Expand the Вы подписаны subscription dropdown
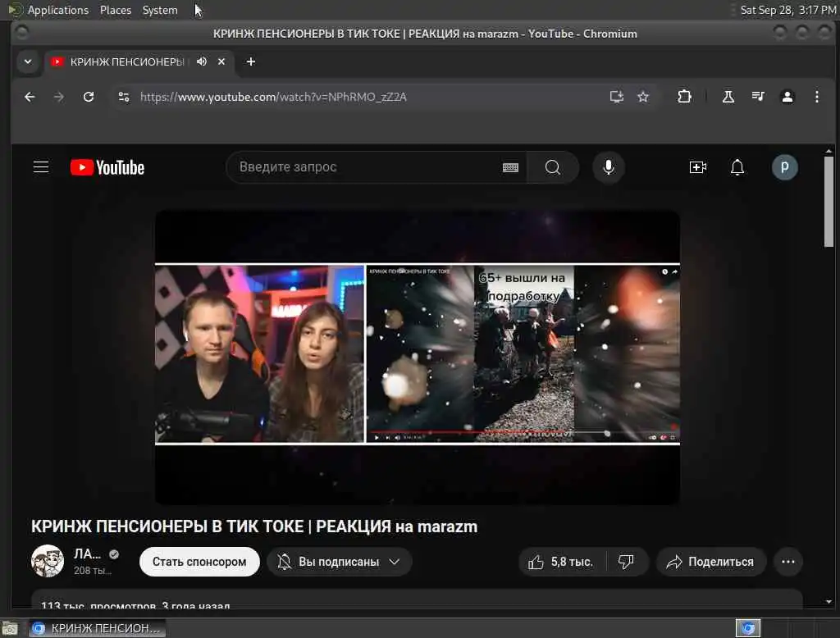 (x=339, y=562)
